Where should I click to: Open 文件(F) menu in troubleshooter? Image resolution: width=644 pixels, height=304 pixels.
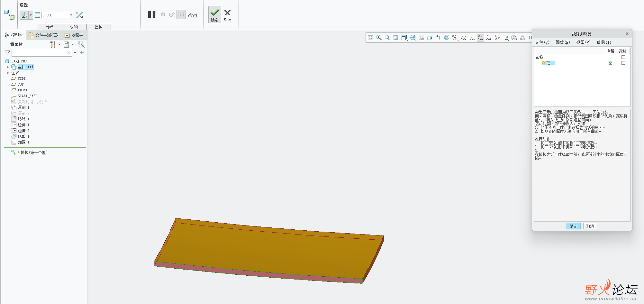click(x=542, y=42)
